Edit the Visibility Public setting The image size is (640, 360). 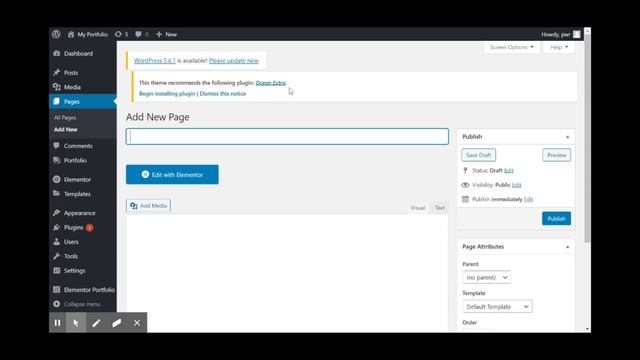pos(516,185)
